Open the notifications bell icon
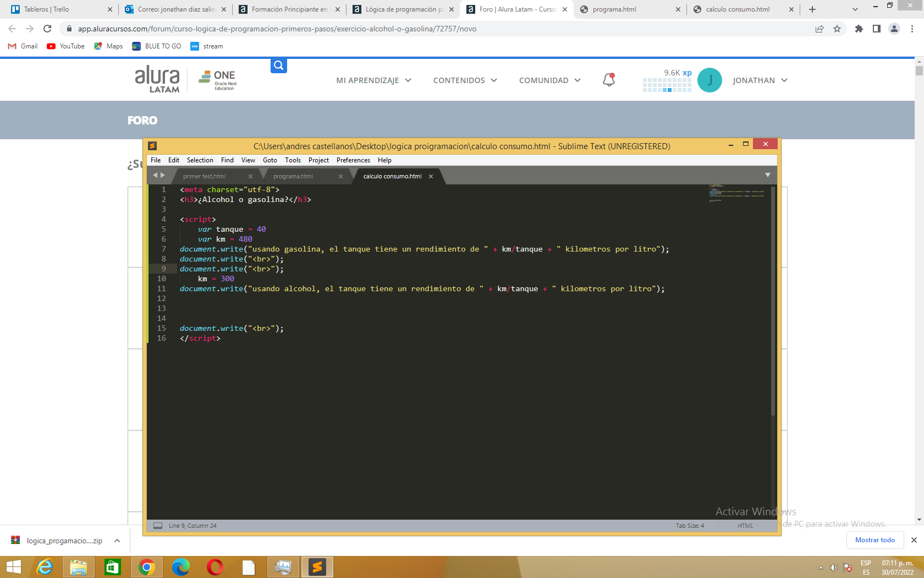This screenshot has width=924, height=578. 609,80
